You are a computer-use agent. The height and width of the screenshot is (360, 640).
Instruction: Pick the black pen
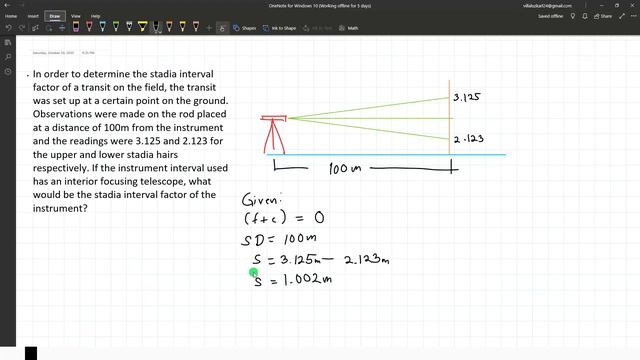point(156,27)
